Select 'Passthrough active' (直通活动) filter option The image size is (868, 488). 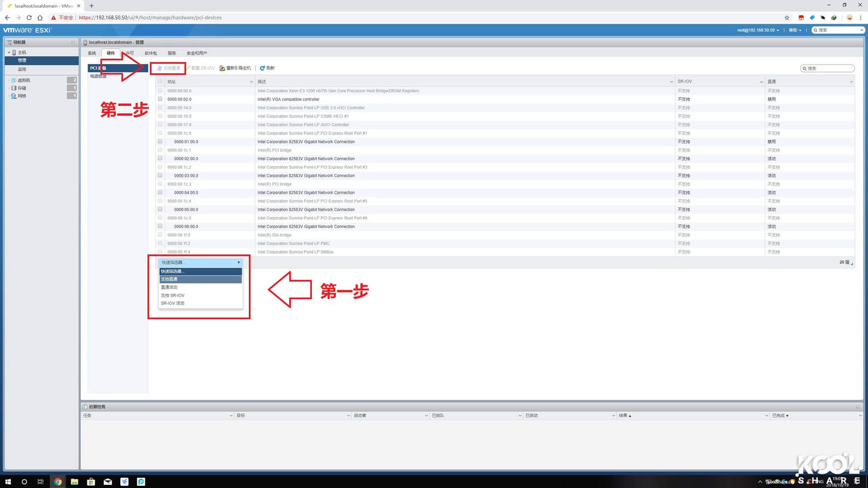click(x=201, y=287)
